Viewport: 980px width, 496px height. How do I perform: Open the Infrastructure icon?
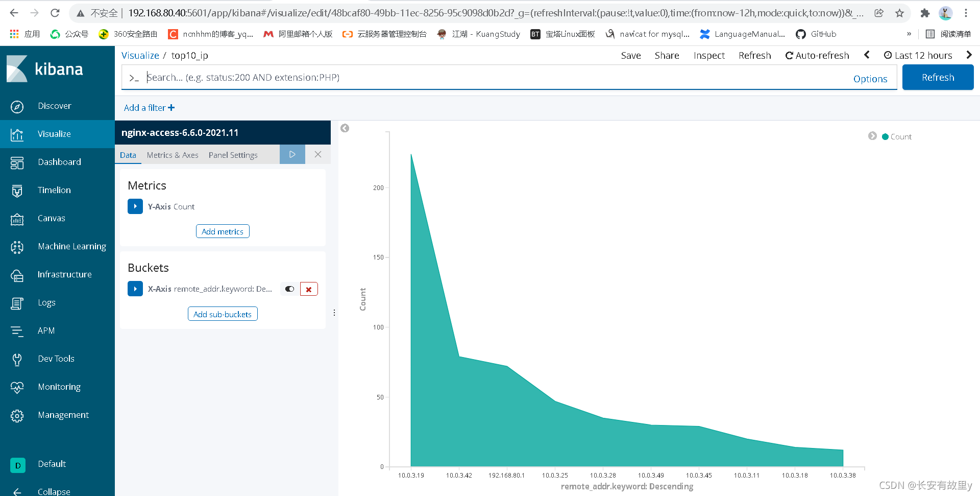click(x=17, y=275)
